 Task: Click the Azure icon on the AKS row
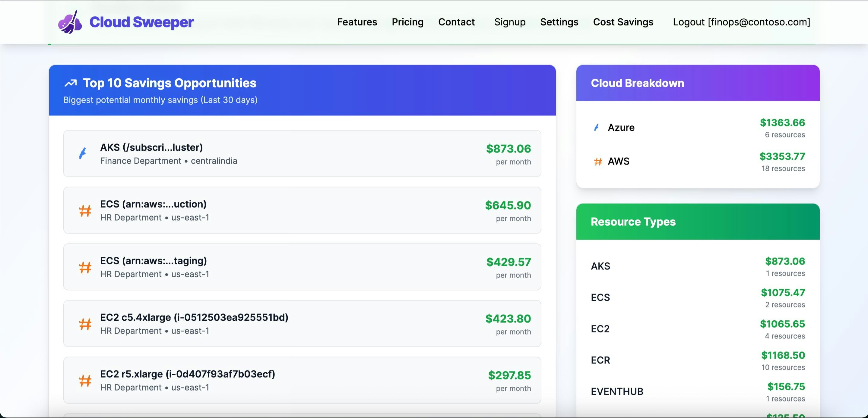(83, 153)
